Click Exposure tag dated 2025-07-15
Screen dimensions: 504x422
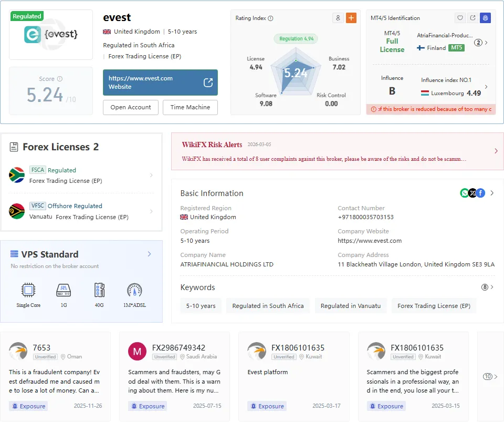coord(148,406)
